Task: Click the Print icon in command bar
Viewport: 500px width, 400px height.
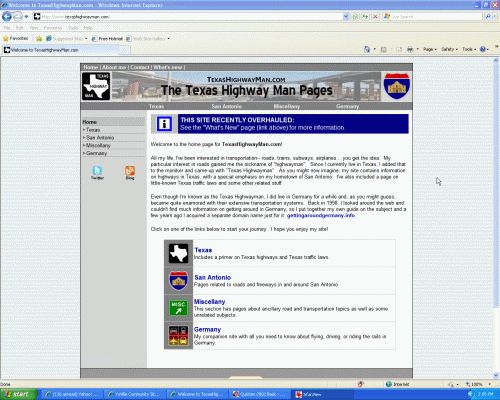Action: coord(410,49)
